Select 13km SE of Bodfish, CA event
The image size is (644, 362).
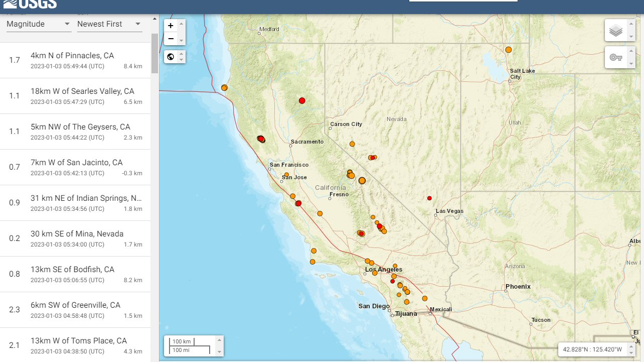point(75,274)
